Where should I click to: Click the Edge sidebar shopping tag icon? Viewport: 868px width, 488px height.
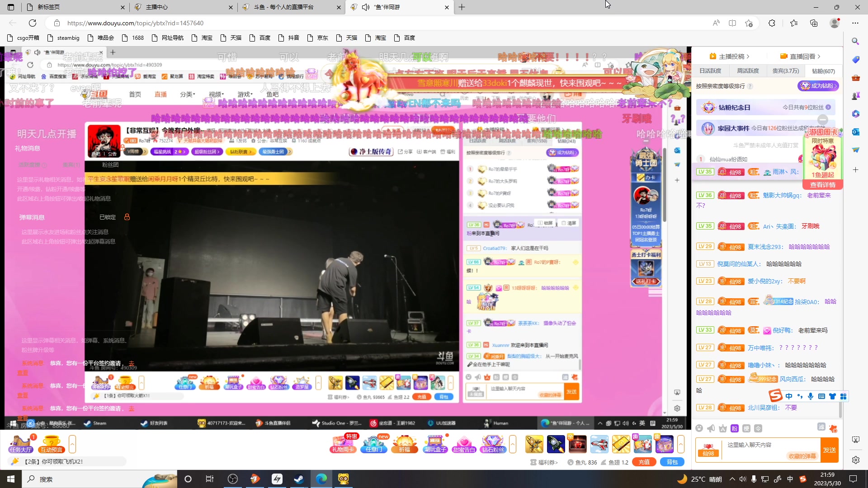[x=855, y=60]
